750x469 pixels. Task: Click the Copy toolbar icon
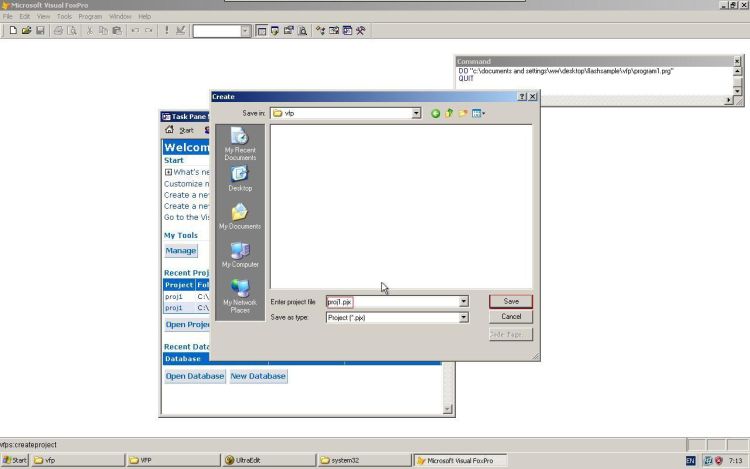pos(103,31)
